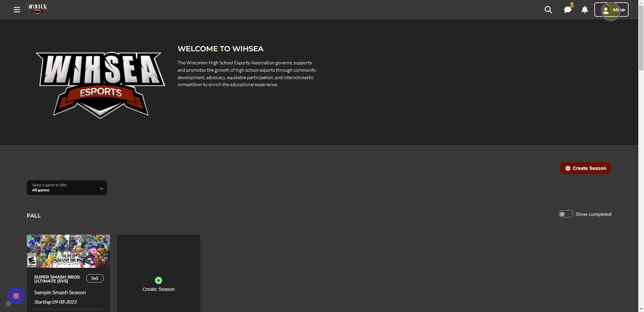Open the small cookie settings icon
Screen dimensions: 644x312
click(8, 304)
